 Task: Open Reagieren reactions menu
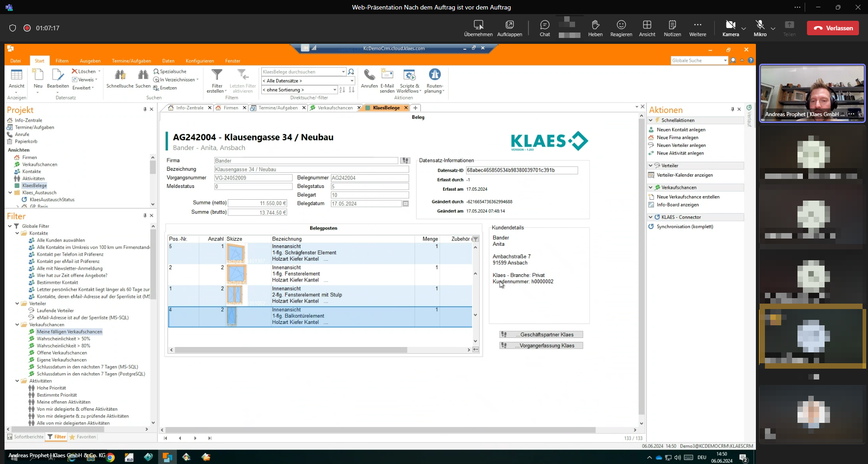coord(621,28)
